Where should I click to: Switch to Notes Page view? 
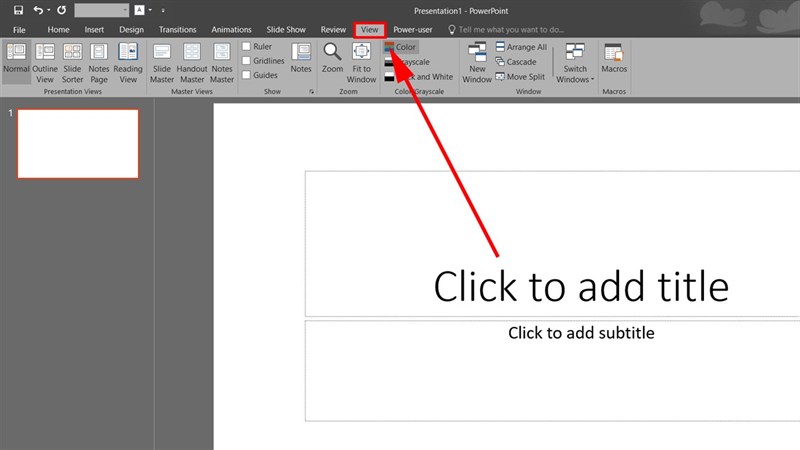click(x=98, y=63)
